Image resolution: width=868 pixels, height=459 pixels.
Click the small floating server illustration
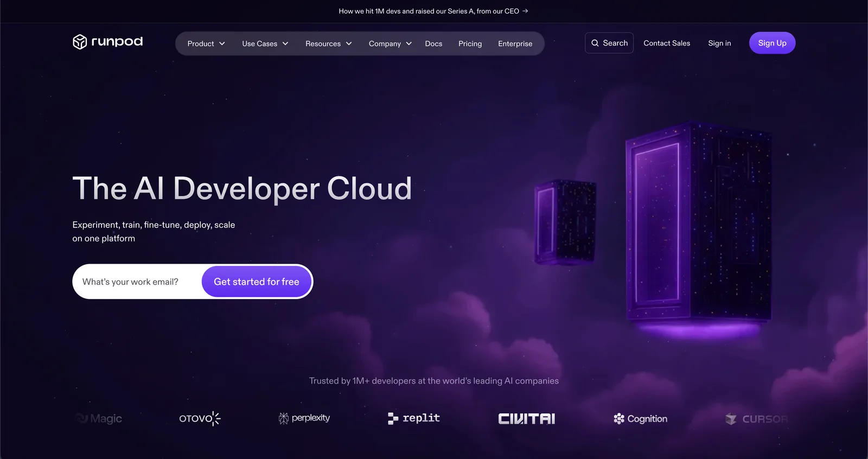pyautogui.click(x=565, y=221)
